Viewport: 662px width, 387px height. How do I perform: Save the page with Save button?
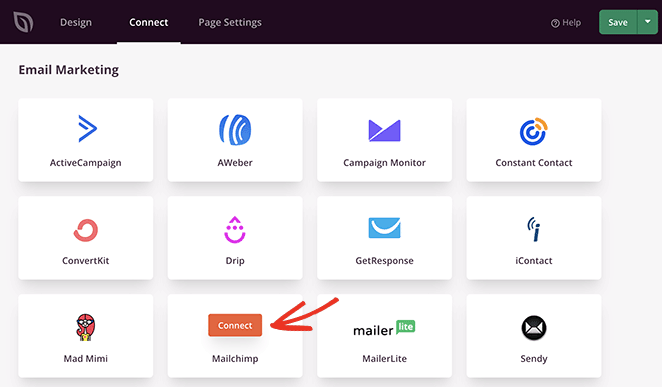pyautogui.click(x=618, y=22)
